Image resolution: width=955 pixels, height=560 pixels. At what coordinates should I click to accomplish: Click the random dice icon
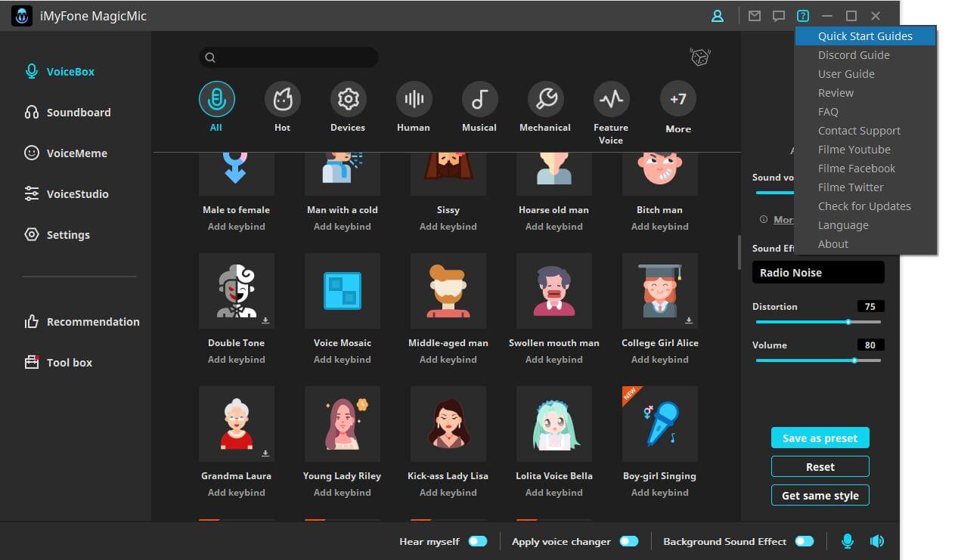(700, 57)
